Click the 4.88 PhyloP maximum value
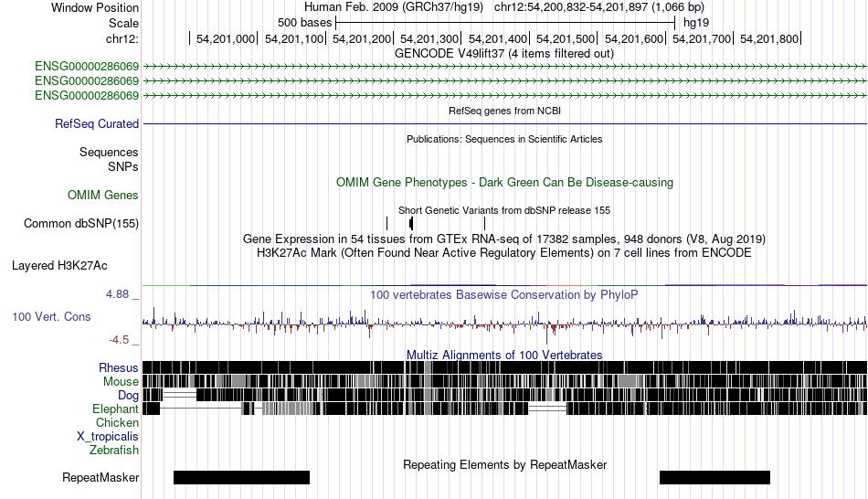 coord(117,294)
